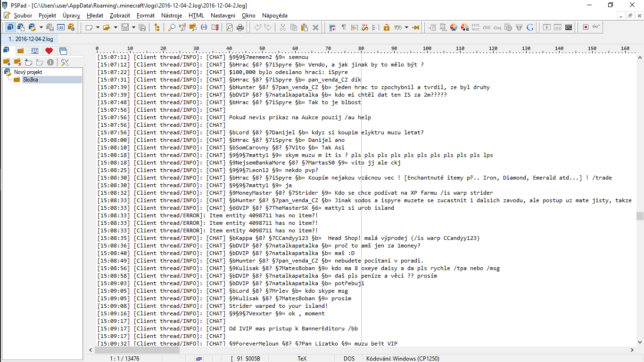644x362 pixels.
Task: Click the color wheel #10 converter icon
Action: [x=465, y=27]
